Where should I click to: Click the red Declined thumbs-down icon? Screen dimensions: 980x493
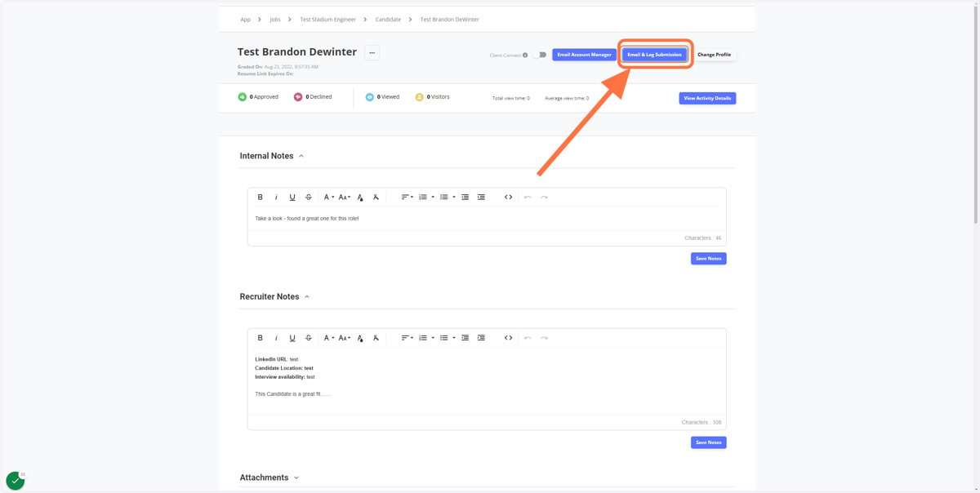(298, 97)
